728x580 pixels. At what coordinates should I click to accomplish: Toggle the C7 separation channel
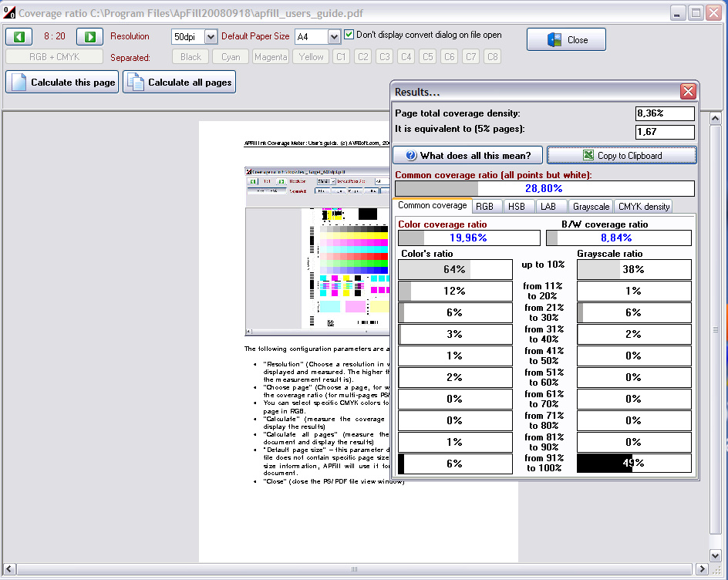[x=470, y=56]
